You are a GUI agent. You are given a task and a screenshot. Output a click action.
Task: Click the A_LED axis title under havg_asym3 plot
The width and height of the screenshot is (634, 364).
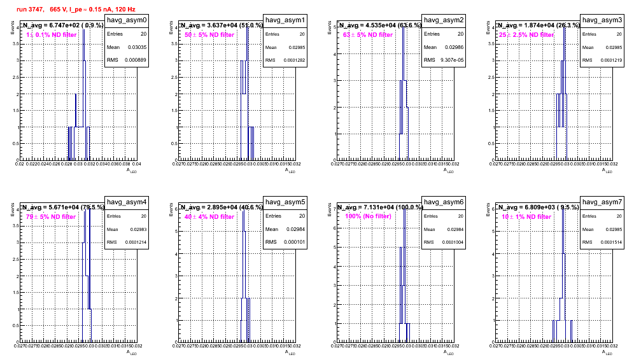pos(607,171)
